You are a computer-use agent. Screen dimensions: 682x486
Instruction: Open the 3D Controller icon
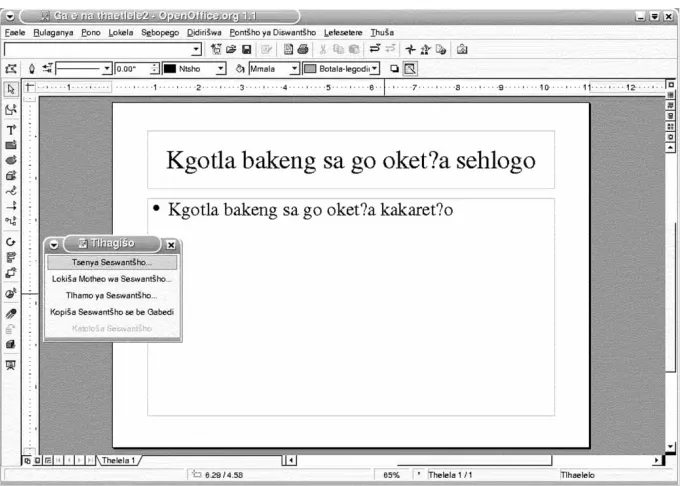click(x=11, y=345)
